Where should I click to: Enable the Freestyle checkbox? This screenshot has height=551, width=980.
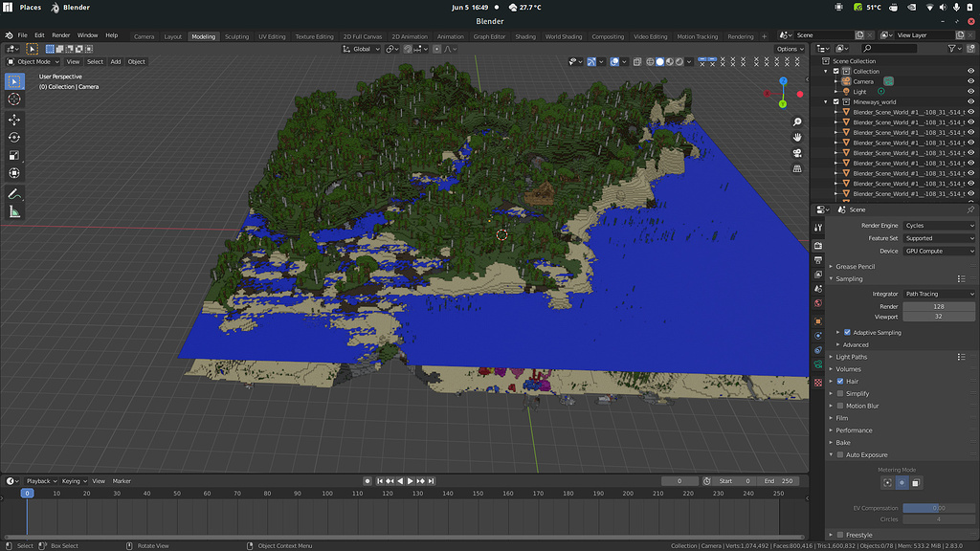point(840,535)
